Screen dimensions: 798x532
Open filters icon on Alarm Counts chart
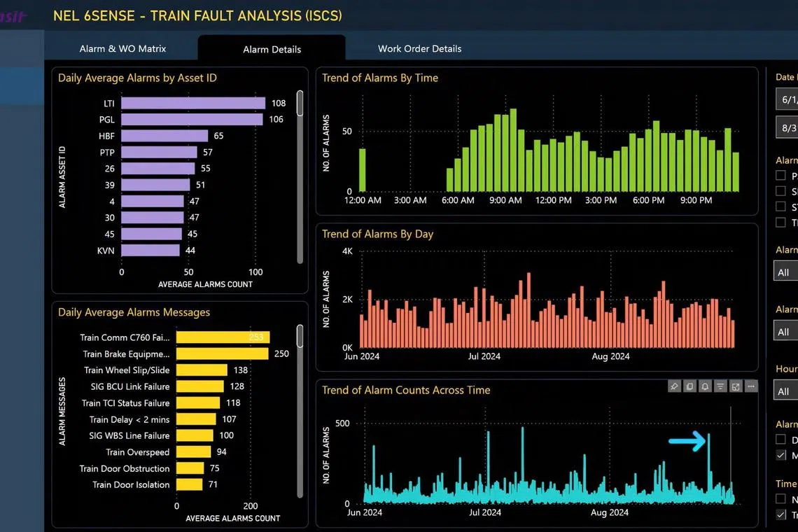[x=720, y=386]
